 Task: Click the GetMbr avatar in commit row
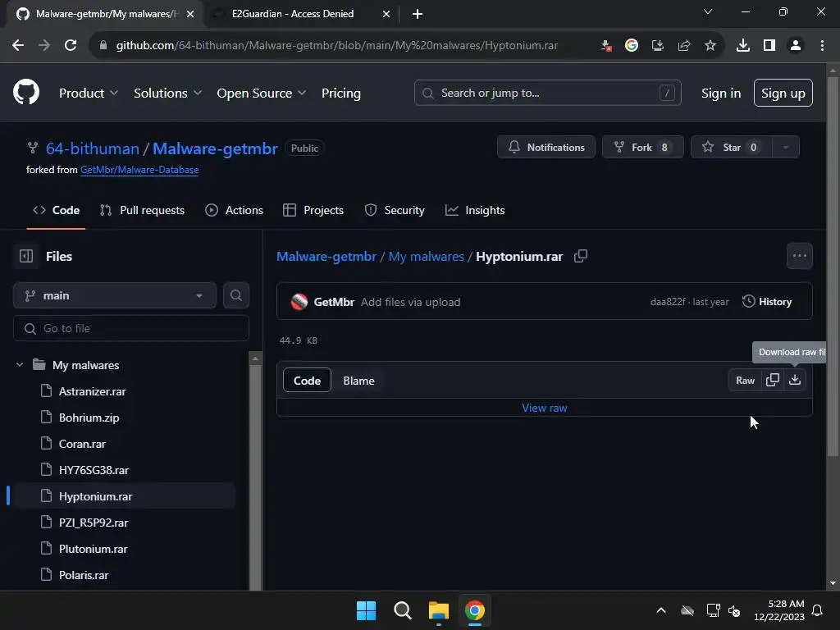pyautogui.click(x=299, y=302)
